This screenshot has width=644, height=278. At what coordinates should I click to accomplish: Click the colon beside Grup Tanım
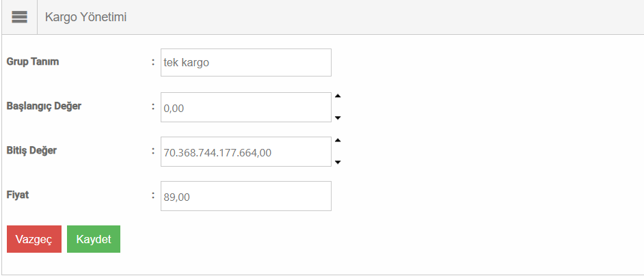pos(153,61)
